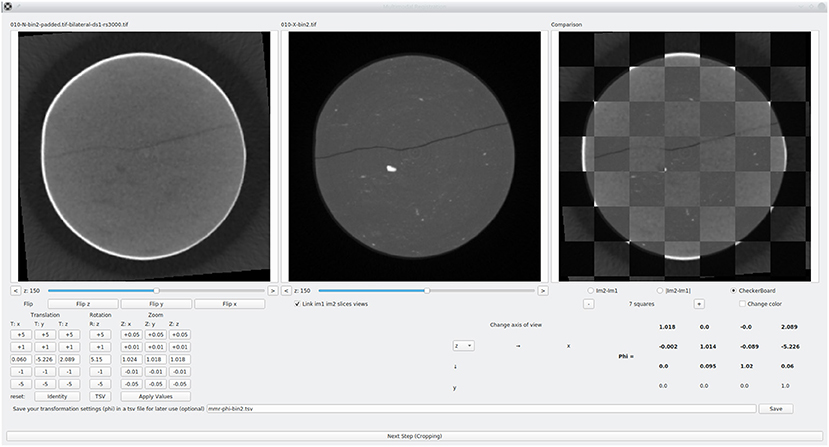Viewport: 829px width, 447px height.
Task: Subtract 0.01 from Z: z zoom
Action: tap(180, 372)
